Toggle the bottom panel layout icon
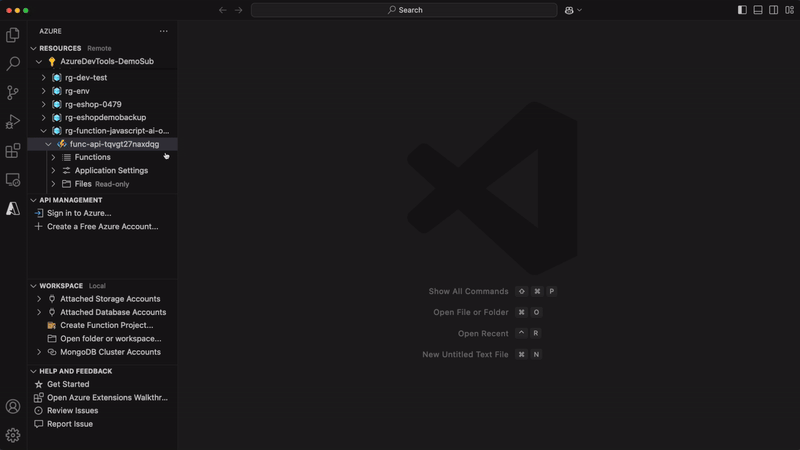800x450 pixels. [758, 10]
